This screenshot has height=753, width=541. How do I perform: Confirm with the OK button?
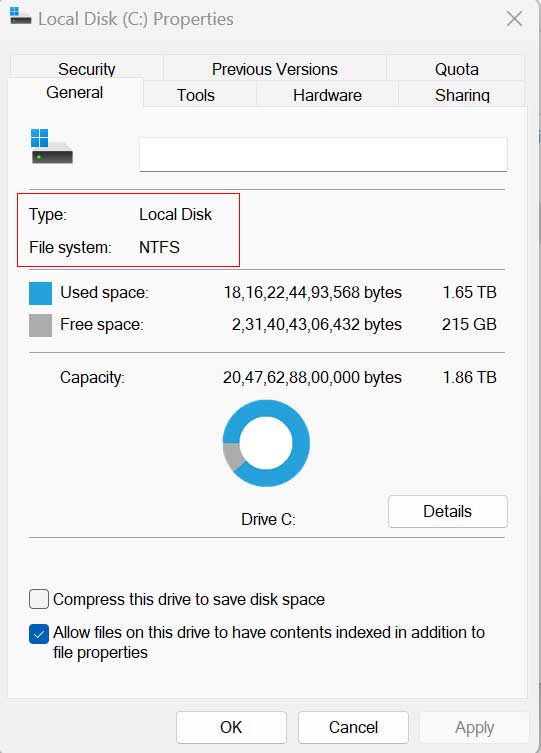pos(231,727)
